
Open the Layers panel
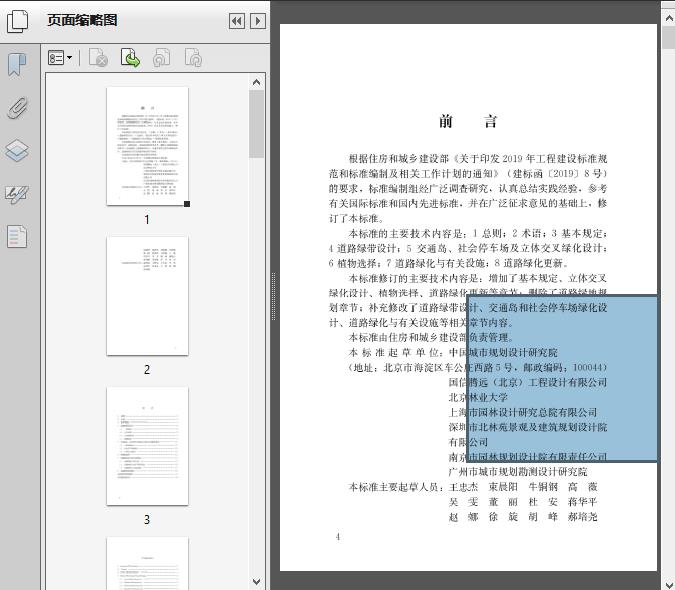pyautogui.click(x=17, y=151)
